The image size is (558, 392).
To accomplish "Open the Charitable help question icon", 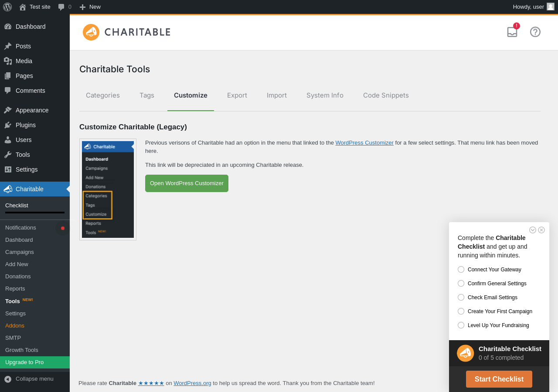I will [535, 32].
